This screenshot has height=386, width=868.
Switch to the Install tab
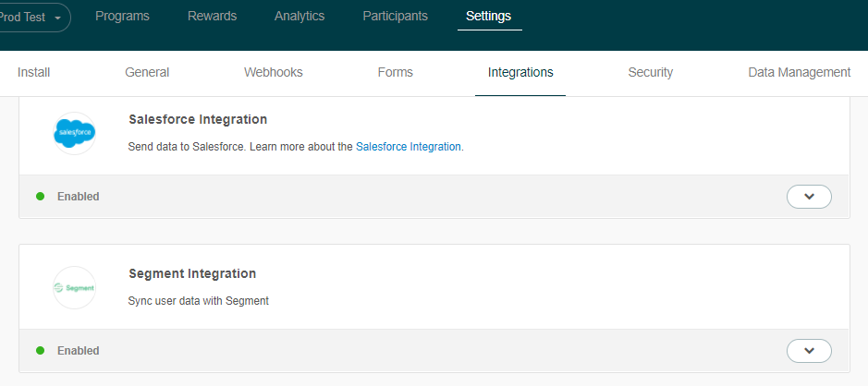(34, 72)
